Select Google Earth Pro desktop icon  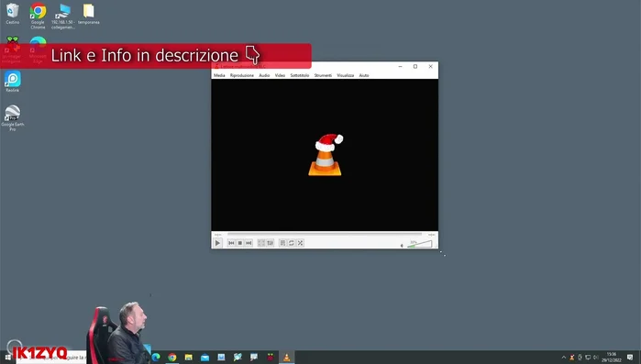point(13,117)
